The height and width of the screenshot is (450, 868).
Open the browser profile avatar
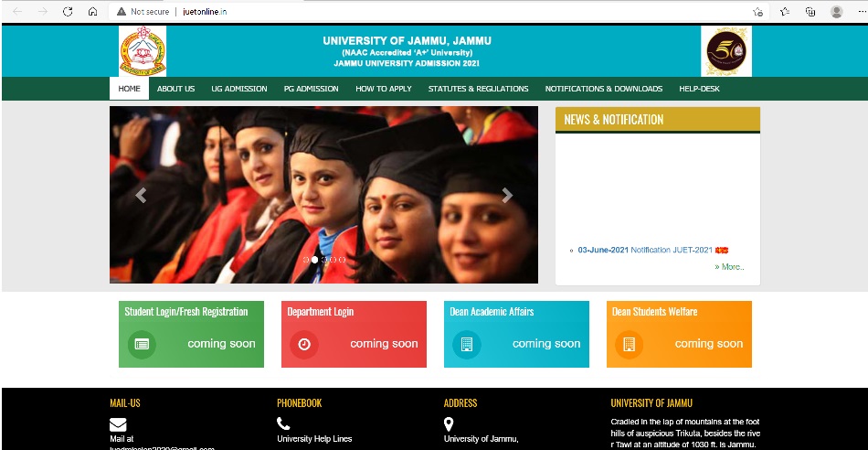coord(836,12)
